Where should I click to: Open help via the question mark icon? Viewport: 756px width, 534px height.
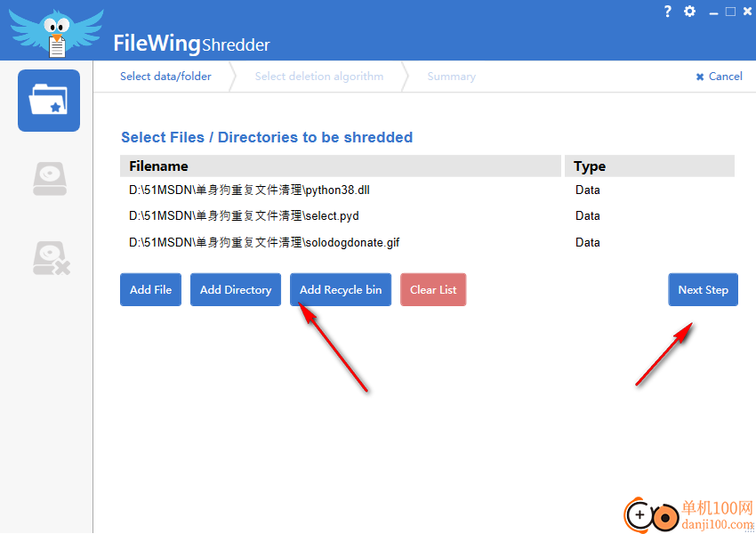(x=667, y=12)
